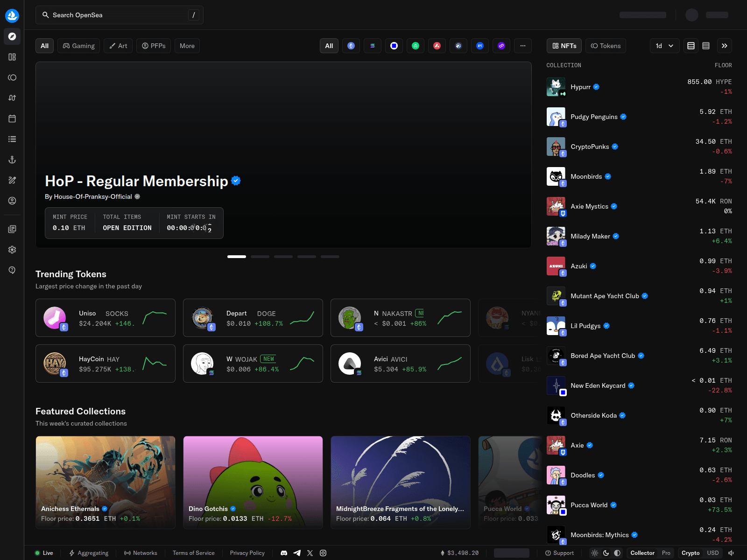Open the Discord icon in the footer
The height and width of the screenshot is (560, 747).
pos(284,553)
